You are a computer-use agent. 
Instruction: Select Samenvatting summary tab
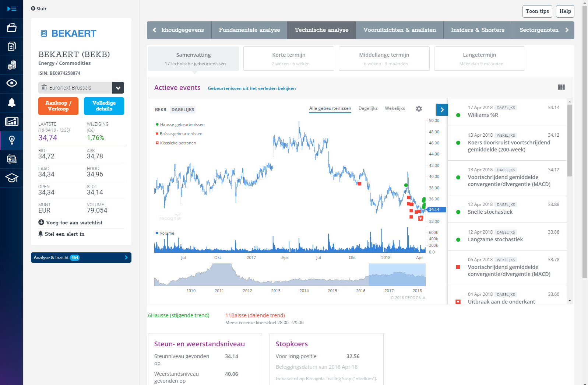click(x=193, y=59)
